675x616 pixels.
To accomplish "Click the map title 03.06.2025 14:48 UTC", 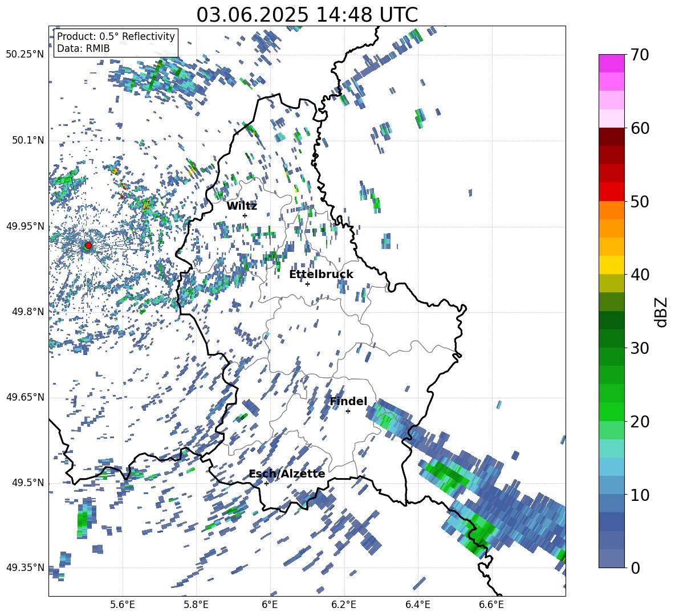I will pos(307,15).
